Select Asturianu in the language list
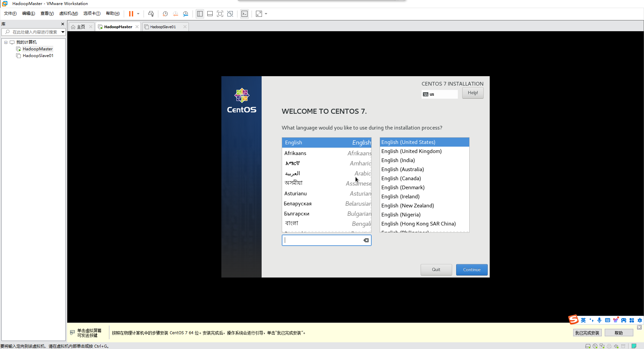 click(327, 194)
